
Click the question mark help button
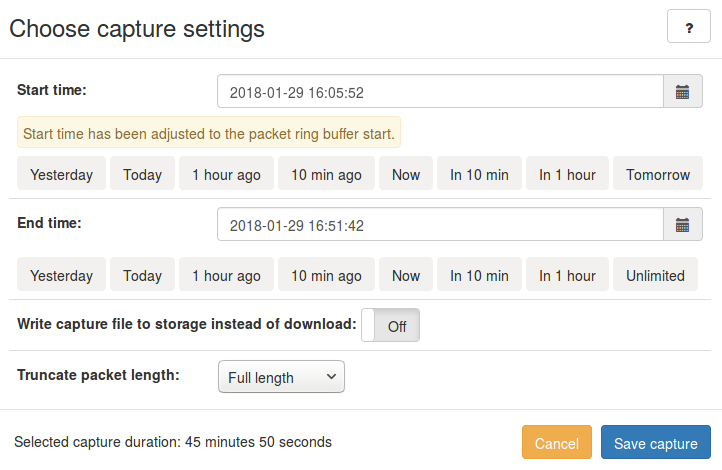coord(689,26)
